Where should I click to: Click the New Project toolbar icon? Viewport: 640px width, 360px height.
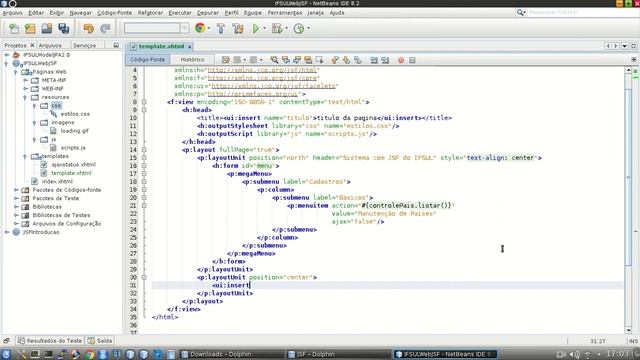pyautogui.click(x=30, y=29)
